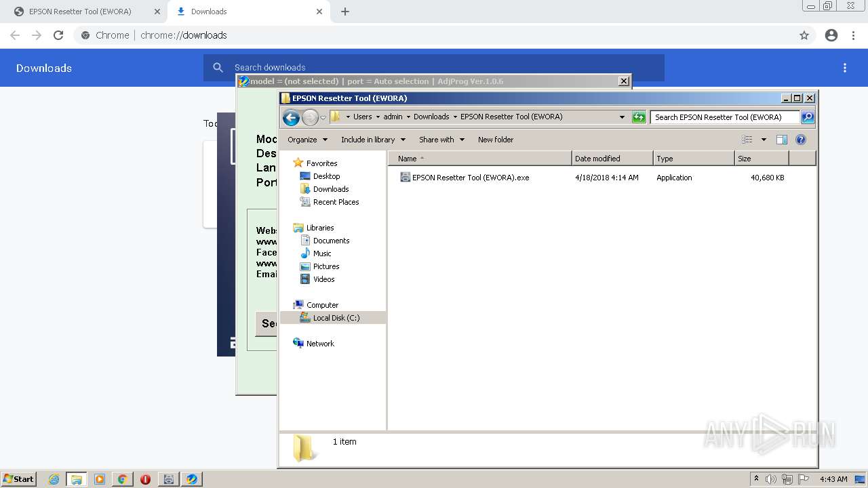Click the Downloads breadcrumb in address bar
The width and height of the screenshot is (868, 488).
[431, 117]
